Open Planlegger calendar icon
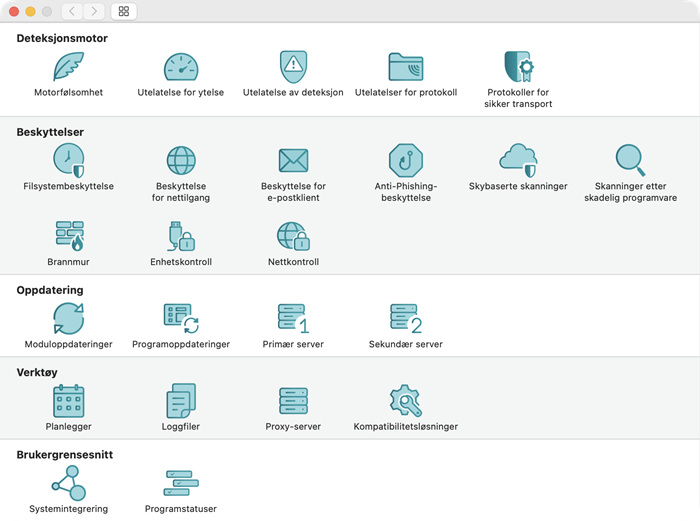This screenshot has height=521, width=700. [69, 400]
